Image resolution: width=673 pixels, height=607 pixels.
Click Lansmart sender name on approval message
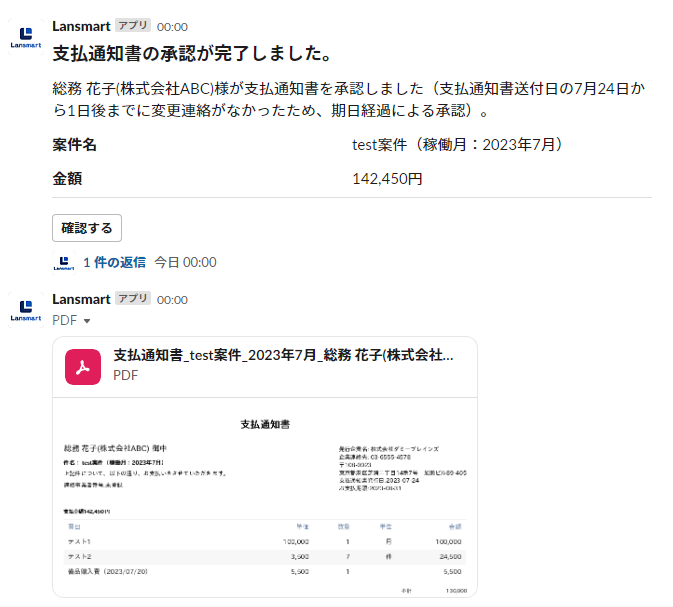click(81, 26)
